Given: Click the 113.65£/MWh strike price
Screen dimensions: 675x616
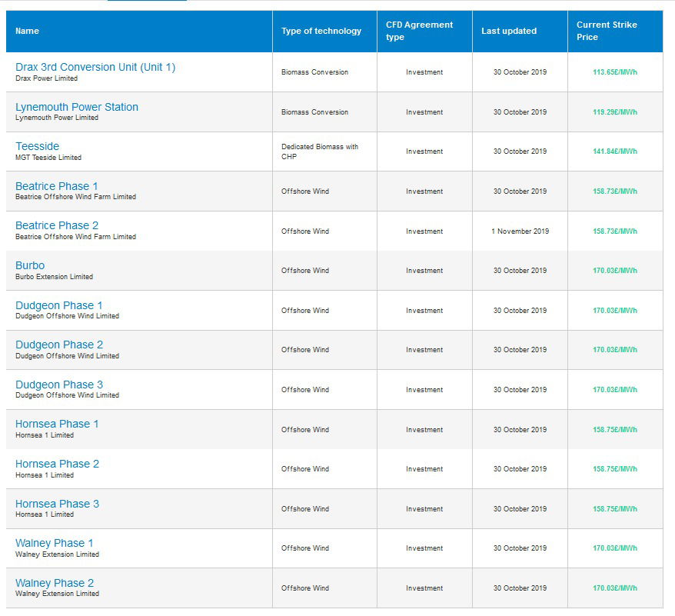Looking at the screenshot, I should tap(615, 72).
